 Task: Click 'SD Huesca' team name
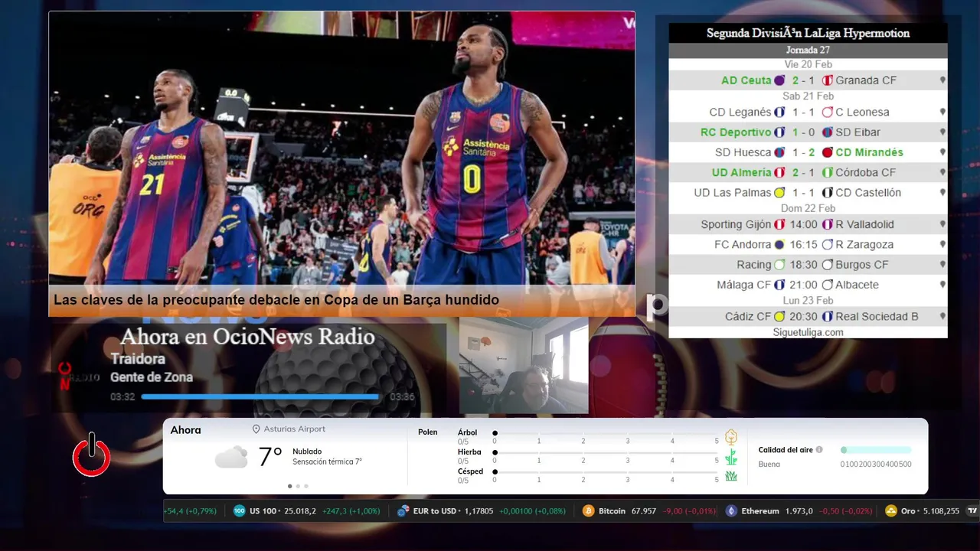pyautogui.click(x=743, y=152)
